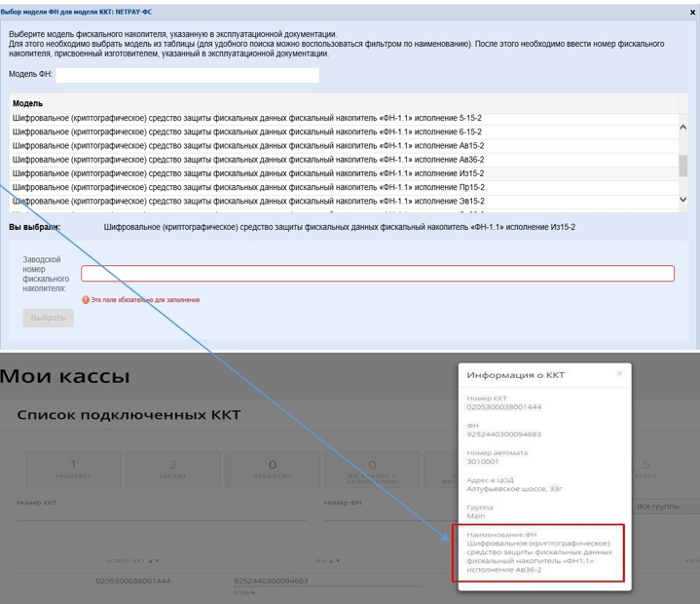Click the Закрыт status card
This screenshot has width=700, height=604.
pyautogui.click(x=172, y=470)
